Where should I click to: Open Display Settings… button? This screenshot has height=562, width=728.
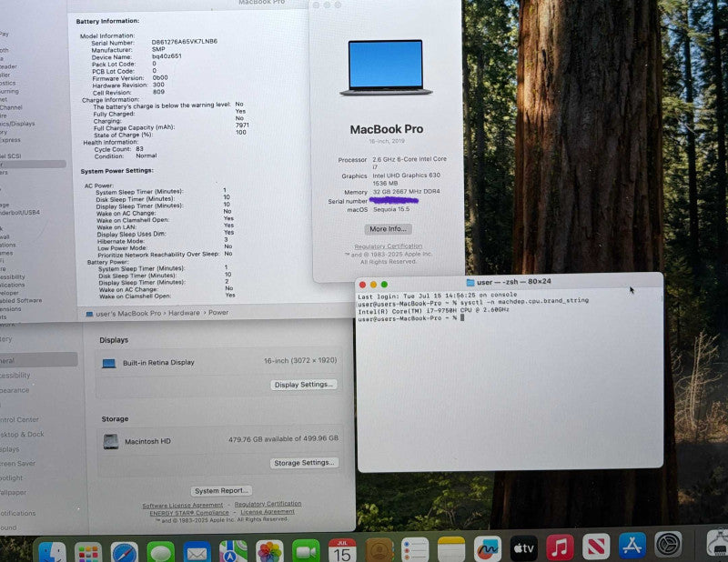(304, 385)
